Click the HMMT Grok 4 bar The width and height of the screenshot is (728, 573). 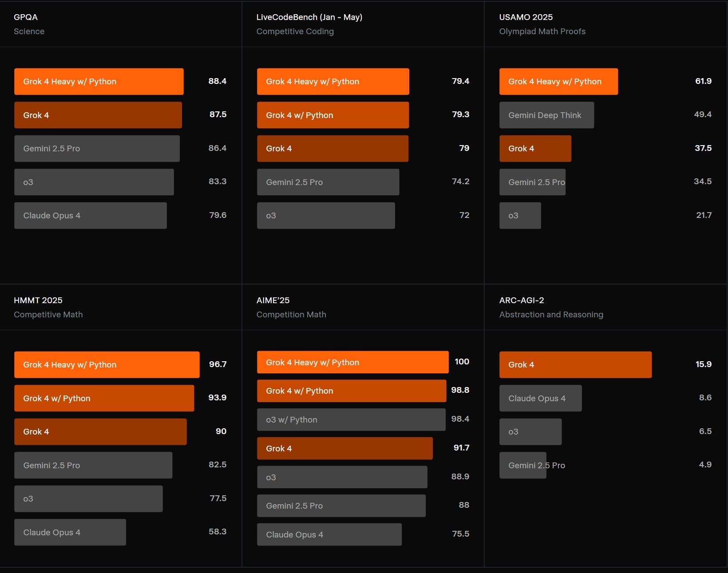[100, 432]
